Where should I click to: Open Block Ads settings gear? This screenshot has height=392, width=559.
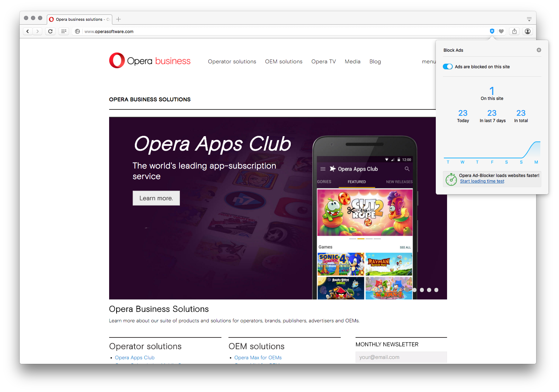pos(539,50)
